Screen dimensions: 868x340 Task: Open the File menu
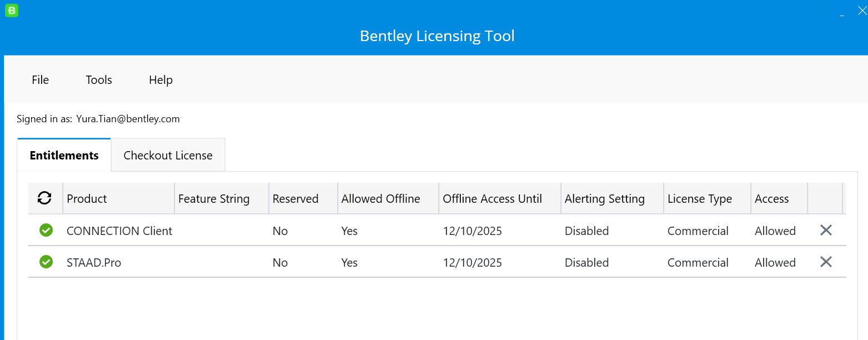click(40, 80)
